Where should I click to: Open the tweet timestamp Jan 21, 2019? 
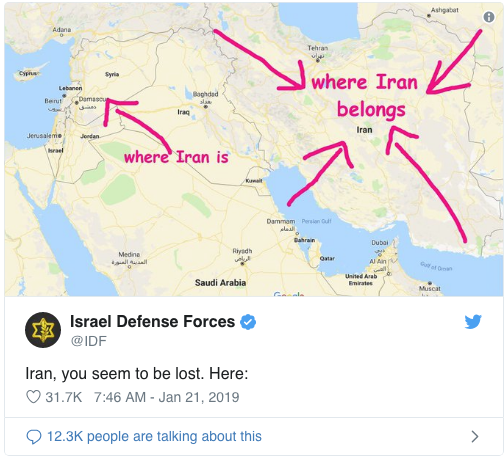167,397
